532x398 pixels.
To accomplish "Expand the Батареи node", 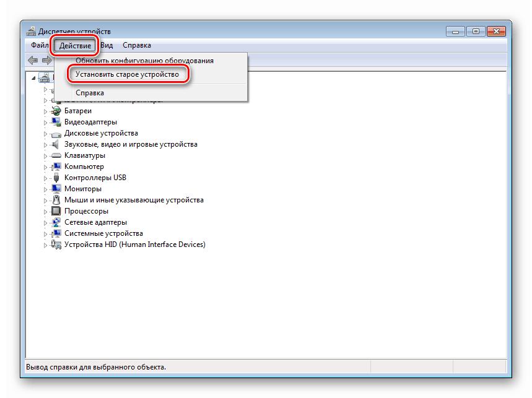I will 45,111.
